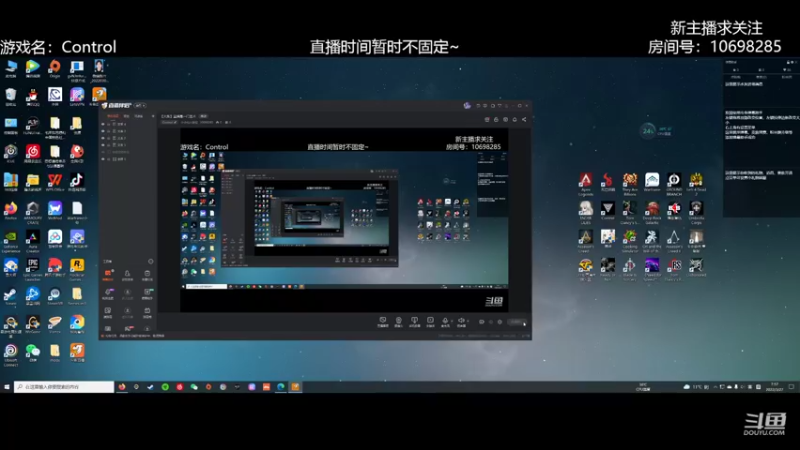Click the red highlighted tool in the toolbox panel
Viewport: 800px width, 450px height.
point(108,275)
